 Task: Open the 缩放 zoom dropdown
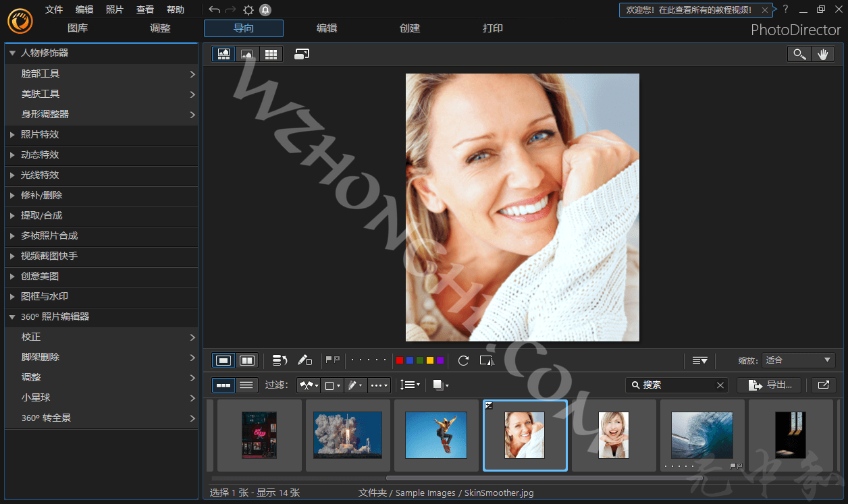[799, 360]
